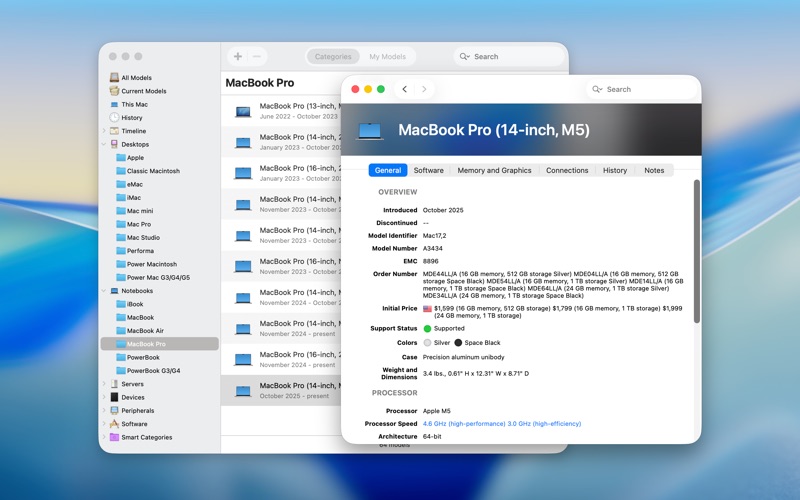Select MacBook Pro October 2025 - present row
Viewport: 800px width, 500px height.
[282, 390]
